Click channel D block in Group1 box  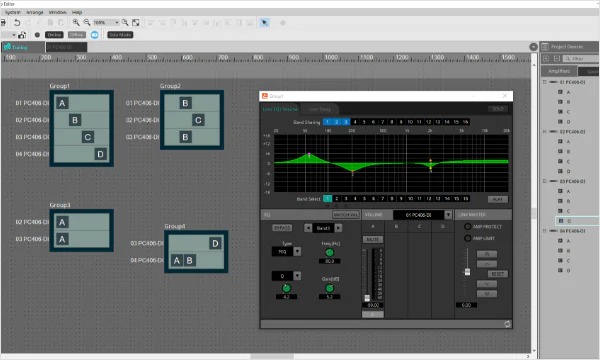click(100, 154)
